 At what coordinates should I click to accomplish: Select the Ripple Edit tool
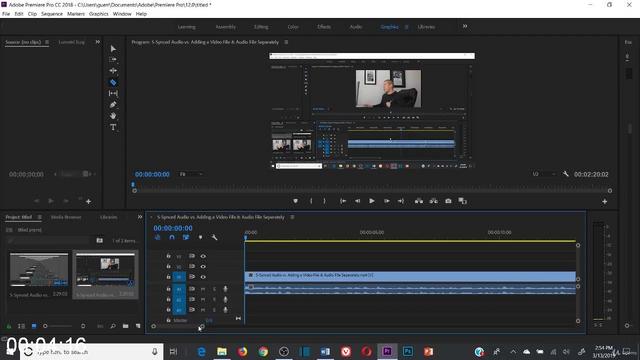pos(113,71)
